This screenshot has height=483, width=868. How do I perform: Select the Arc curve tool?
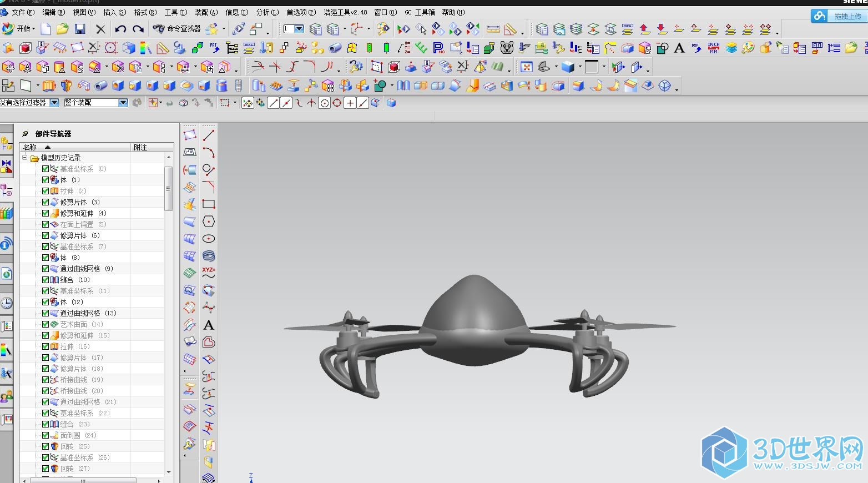click(209, 153)
